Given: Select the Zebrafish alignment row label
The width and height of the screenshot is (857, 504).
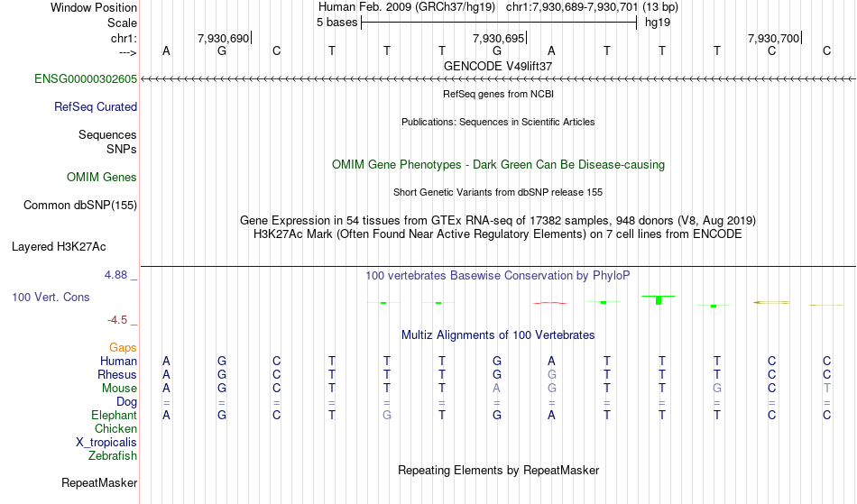Looking at the screenshot, I should coord(113,456).
